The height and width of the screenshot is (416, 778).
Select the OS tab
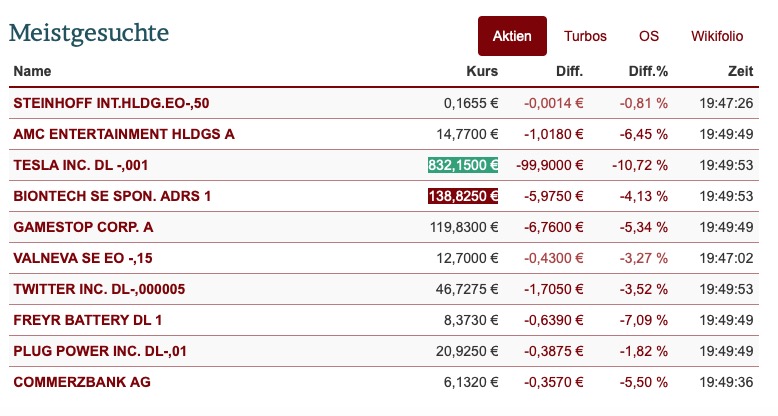(x=648, y=36)
